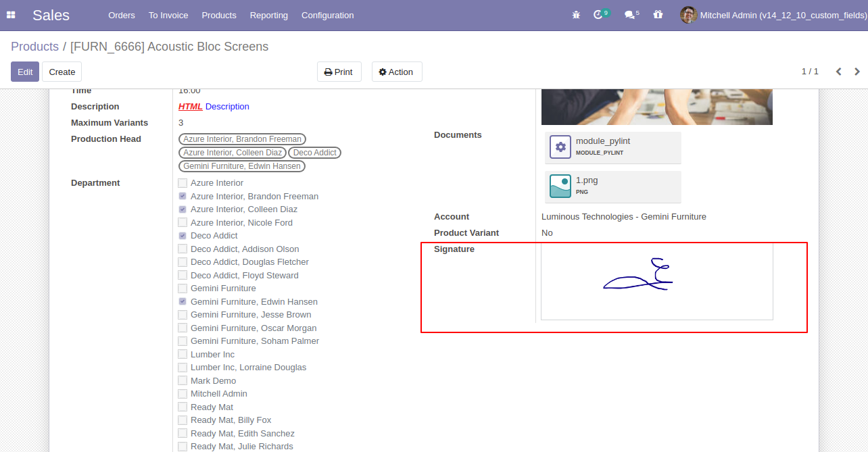Open the Configuration menu
This screenshot has width=868, height=452.
pyautogui.click(x=328, y=15)
